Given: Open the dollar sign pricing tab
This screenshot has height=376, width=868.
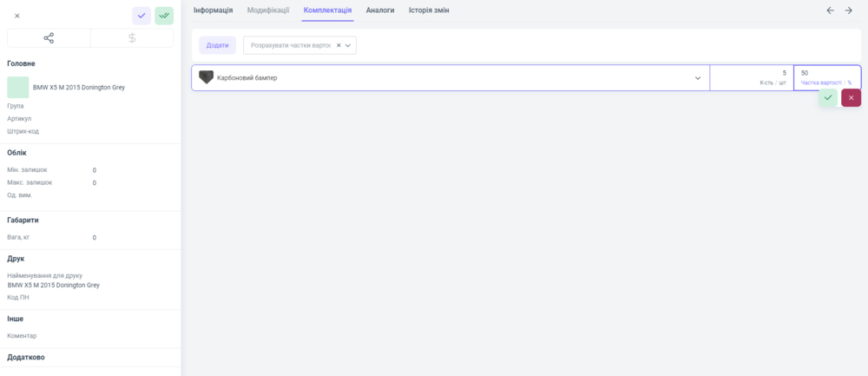Looking at the screenshot, I should [132, 38].
